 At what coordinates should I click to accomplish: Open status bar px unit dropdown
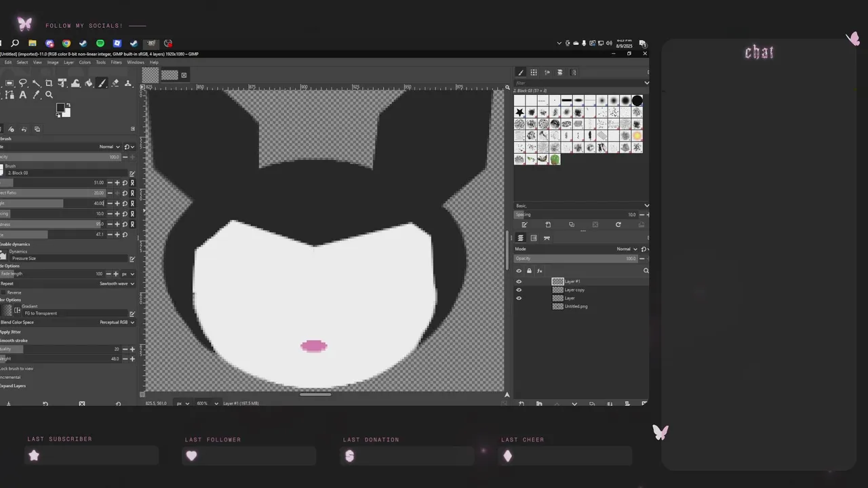tap(182, 403)
